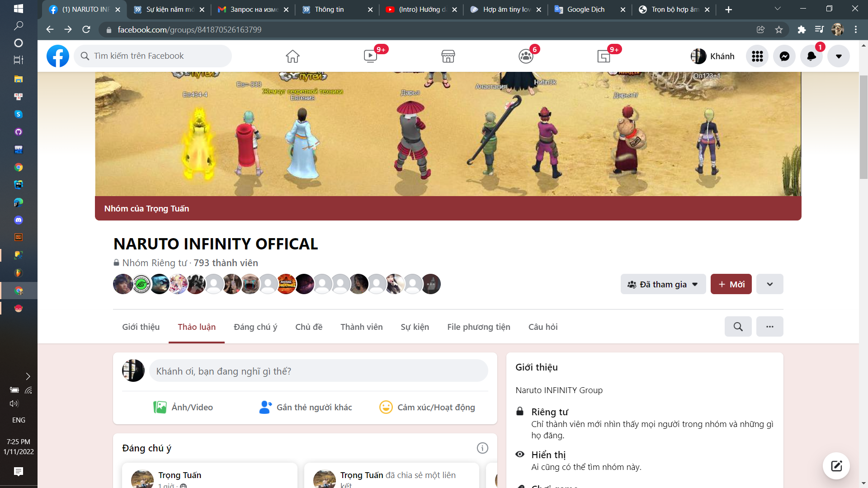The width and height of the screenshot is (868, 488).
Task: Add Ảnh/Video to a post
Action: click(183, 407)
